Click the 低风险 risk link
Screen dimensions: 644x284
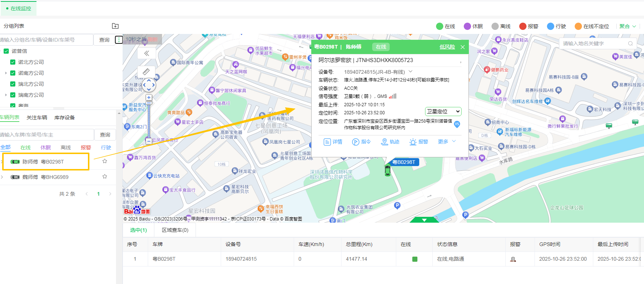point(447,47)
